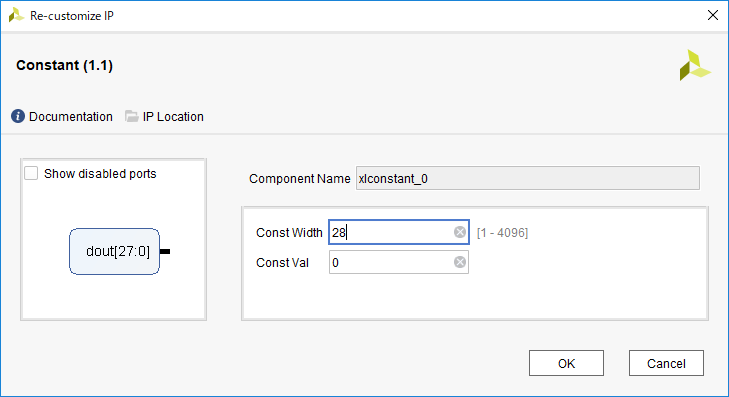Clear the Const Width field with its X icon
This screenshot has height=397, width=729.
pyautogui.click(x=460, y=232)
